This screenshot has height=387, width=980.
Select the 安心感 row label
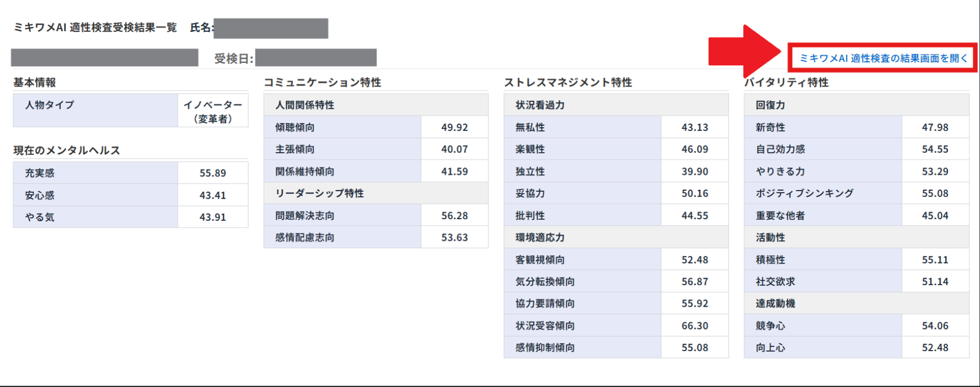[40, 195]
